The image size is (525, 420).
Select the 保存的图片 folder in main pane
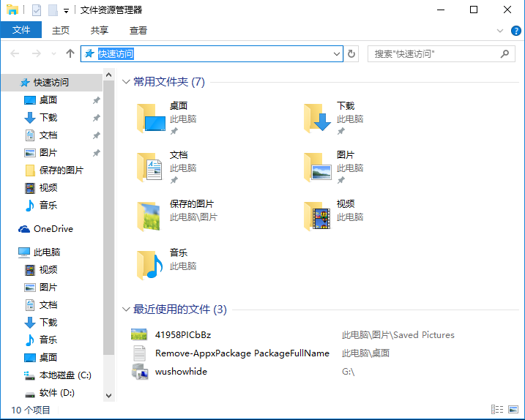[149, 216]
